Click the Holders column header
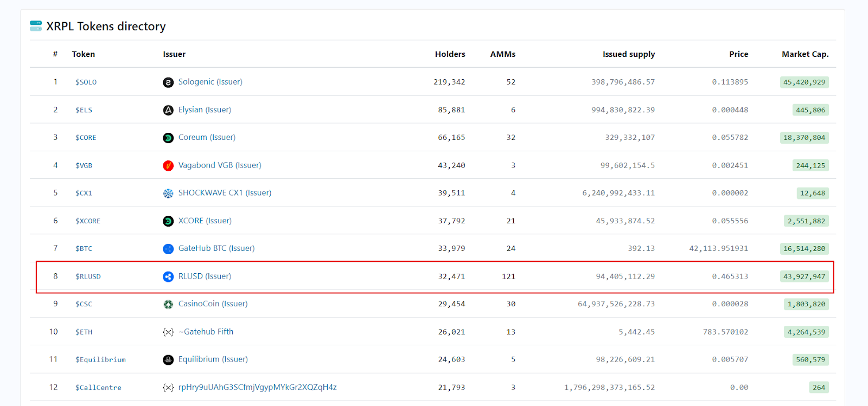This screenshot has height=406, width=868. (450, 54)
